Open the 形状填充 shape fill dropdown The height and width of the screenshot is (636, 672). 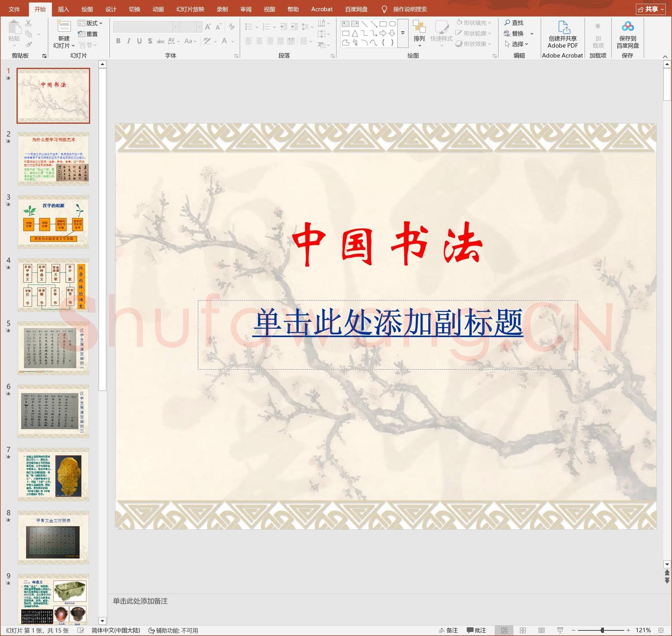[x=474, y=23]
